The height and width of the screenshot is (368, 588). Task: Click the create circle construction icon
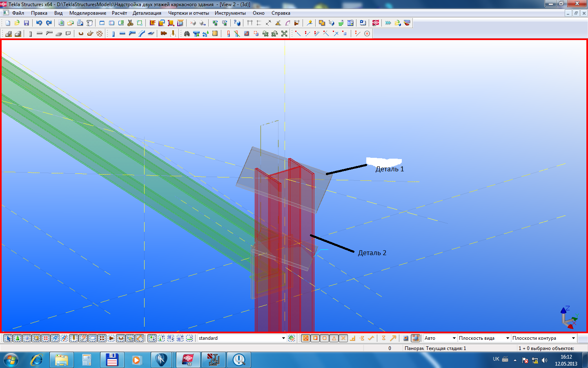pyautogui.click(x=367, y=34)
